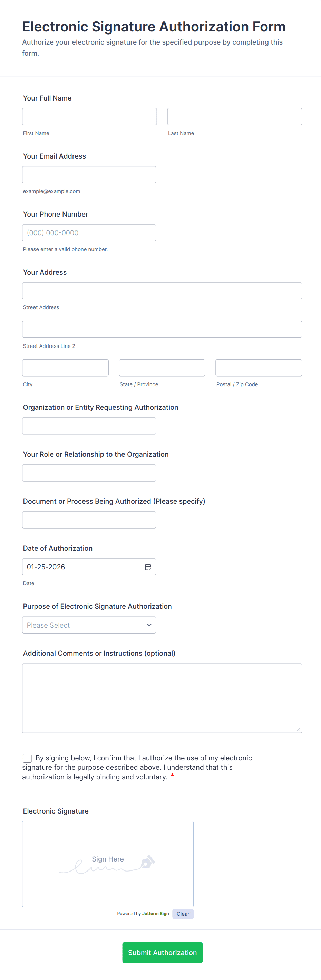This screenshot has height=980, width=321.
Task: Click the Street Address Line 2 field
Action: pyautogui.click(x=162, y=330)
